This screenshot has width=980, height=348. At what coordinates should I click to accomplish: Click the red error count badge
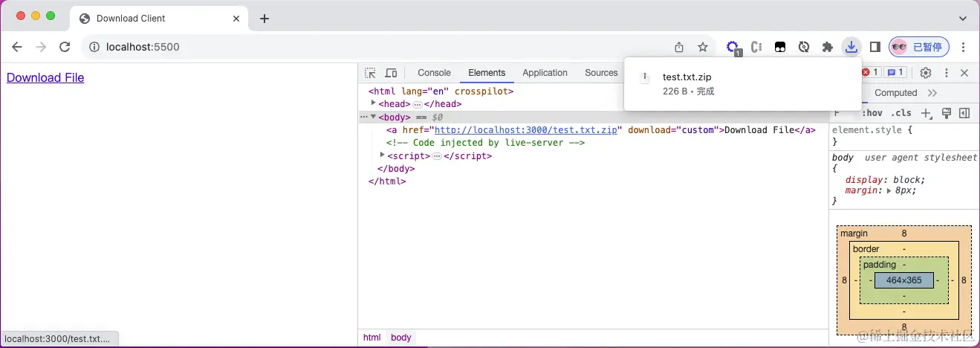[x=871, y=73]
